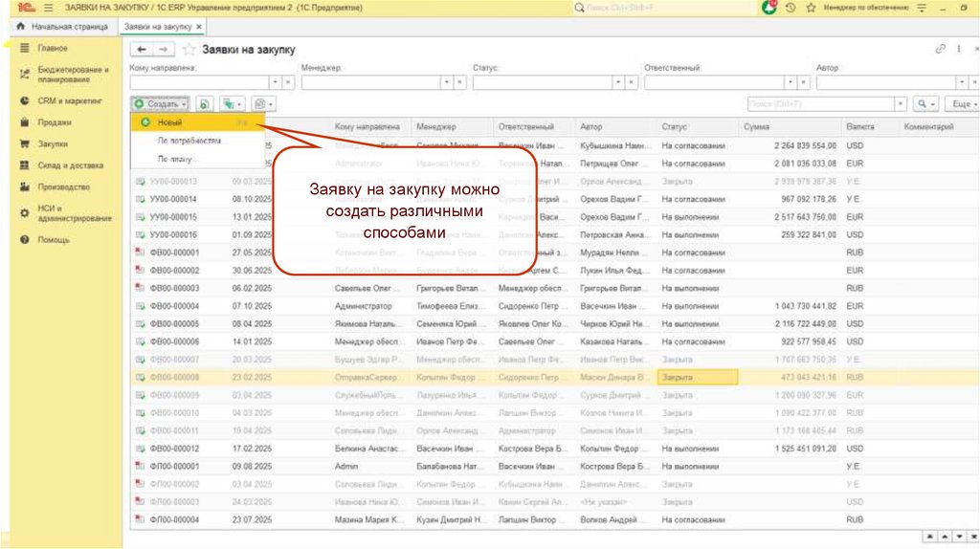The height and width of the screenshot is (549, 980).
Task: Click the amount 1 525 451 091,20
Action: [805, 449]
